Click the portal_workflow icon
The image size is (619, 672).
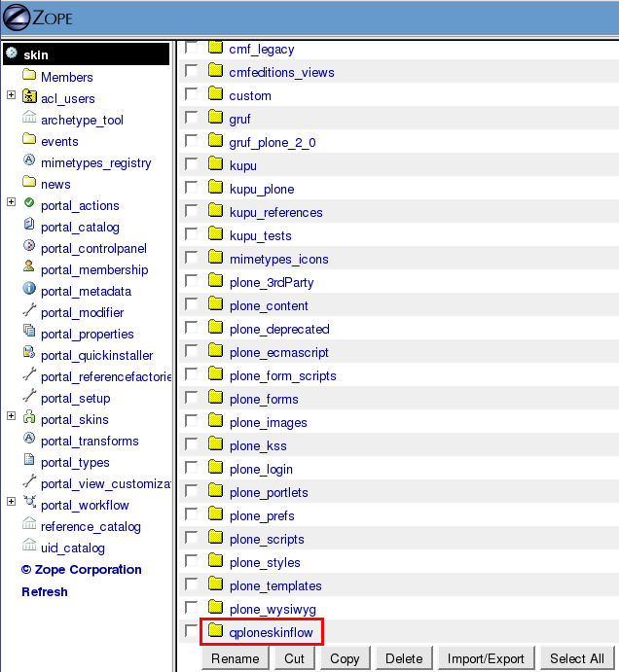pyautogui.click(x=29, y=502)
